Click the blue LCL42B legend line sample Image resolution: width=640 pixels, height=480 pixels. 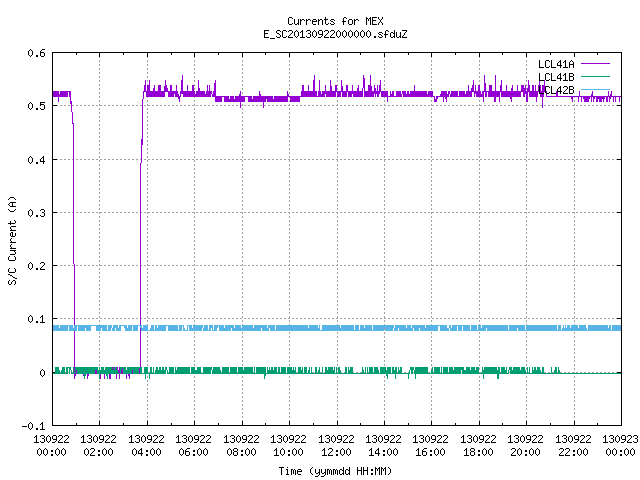[x=595, y=89]
